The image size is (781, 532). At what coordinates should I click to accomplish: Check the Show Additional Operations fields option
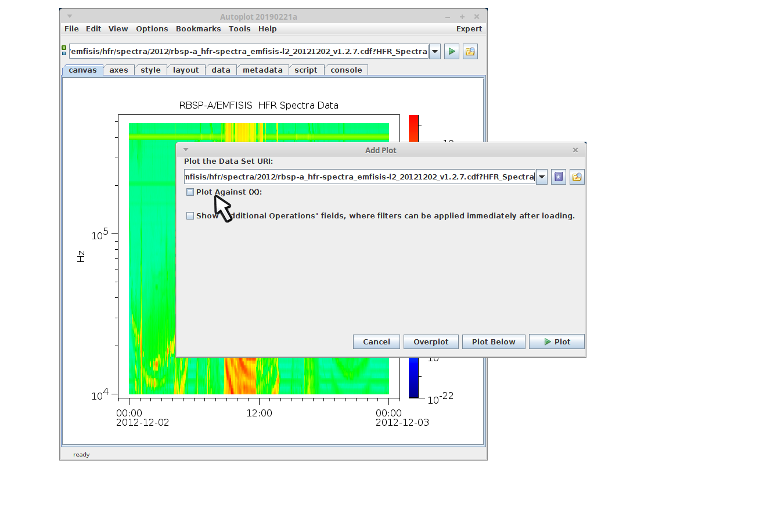[190, 216]
